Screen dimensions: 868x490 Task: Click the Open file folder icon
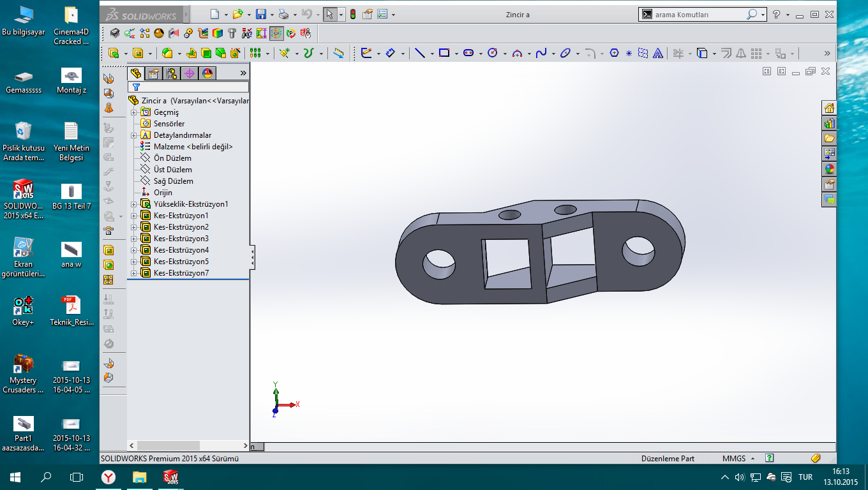point(238,14)
